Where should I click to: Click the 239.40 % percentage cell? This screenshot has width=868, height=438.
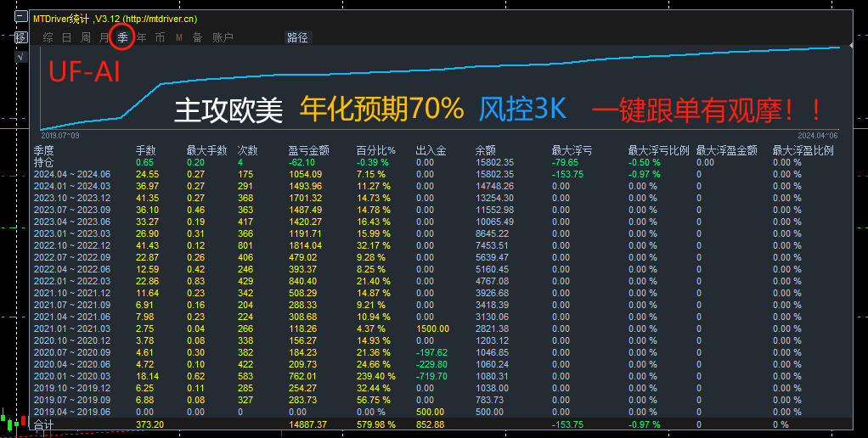pos(376,377)
